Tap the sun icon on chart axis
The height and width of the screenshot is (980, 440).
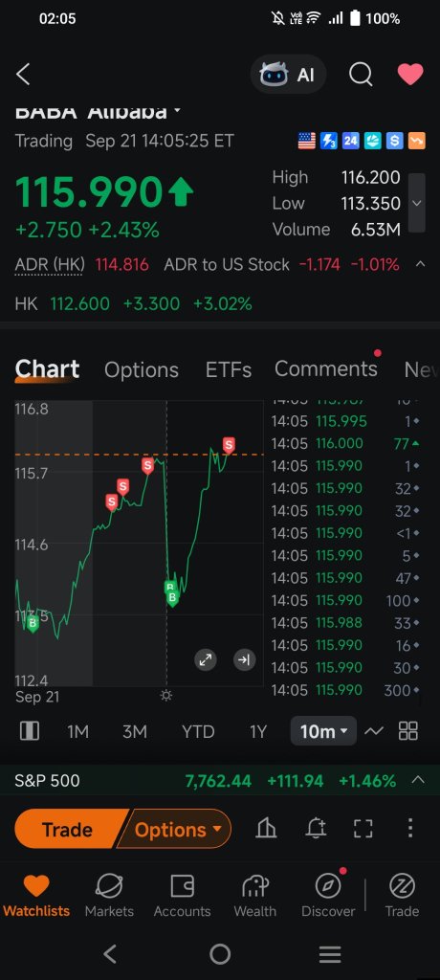pos(166,696)
